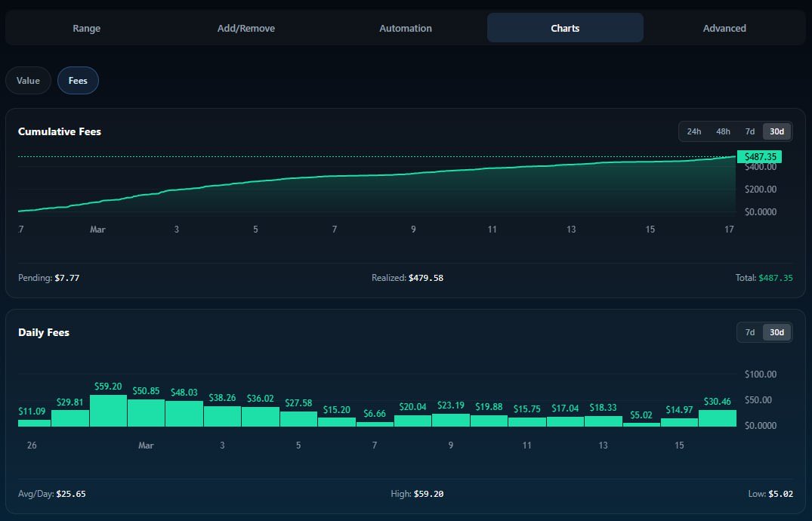Click the $23.19 daily fees bar
The image size is (812, 521).
click(x=451, y=420)
